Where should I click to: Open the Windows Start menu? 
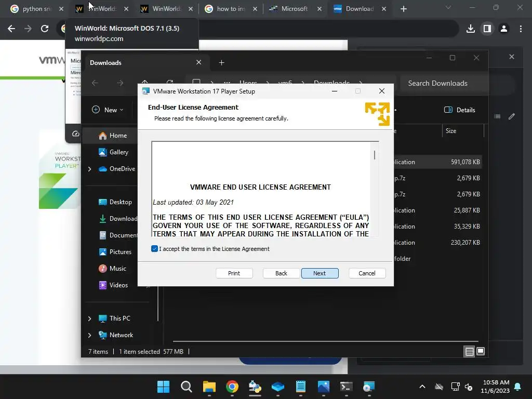pyautogui.click(x=163, y=387)
